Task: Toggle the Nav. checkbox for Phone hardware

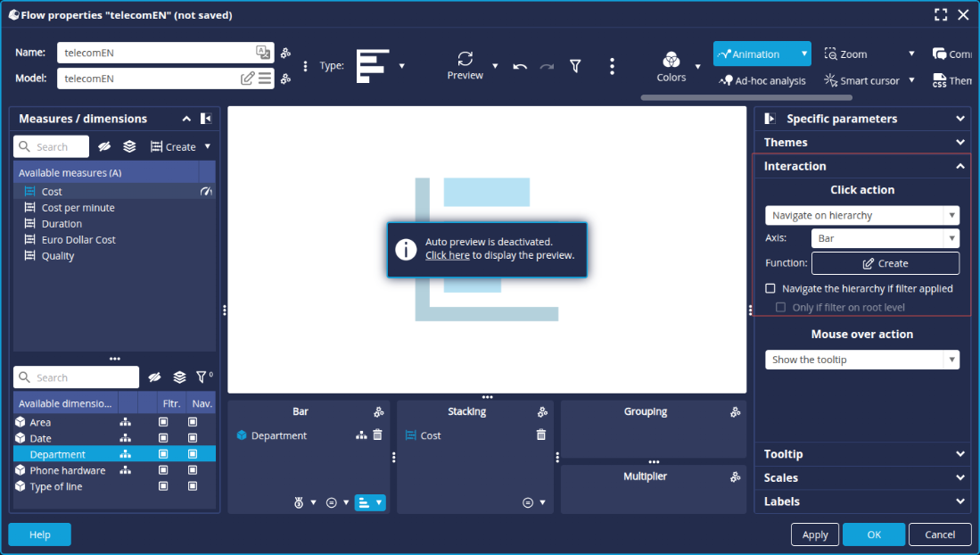Action: tap(193, 470)
